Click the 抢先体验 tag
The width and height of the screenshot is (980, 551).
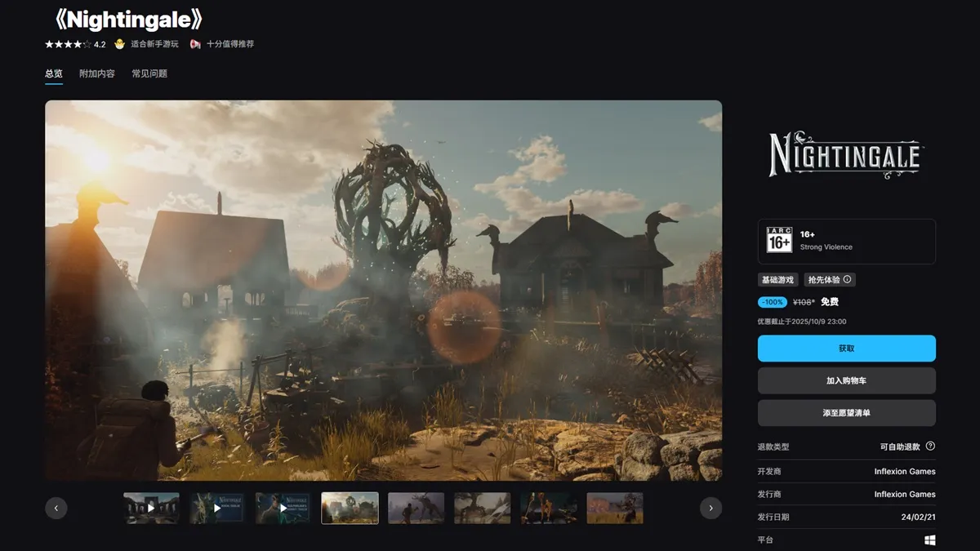click(830, 279)
